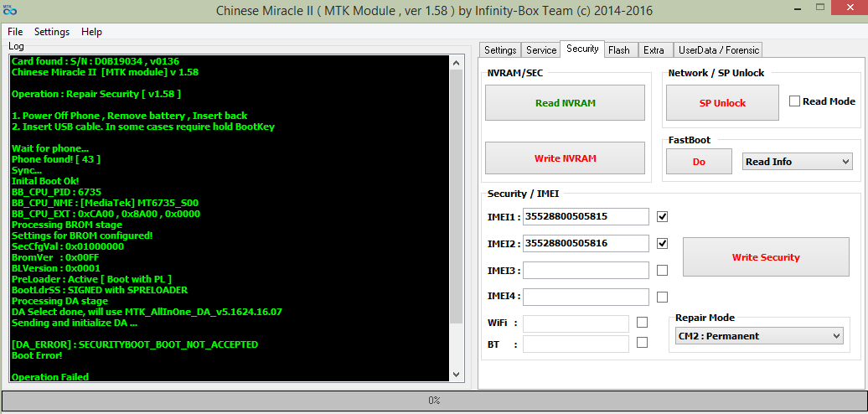Enable the Read Mode checkbox

coord(794,101)
